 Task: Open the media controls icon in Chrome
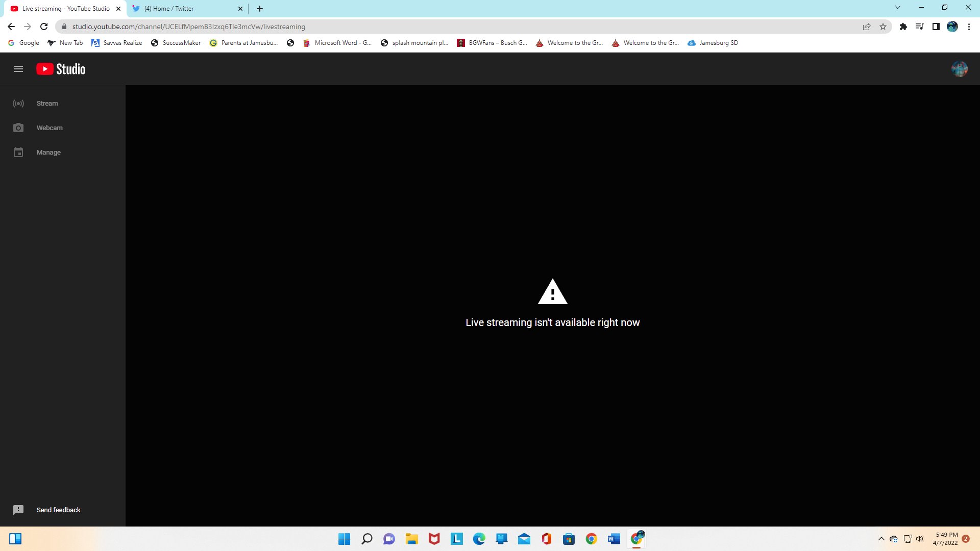point(920,27)
